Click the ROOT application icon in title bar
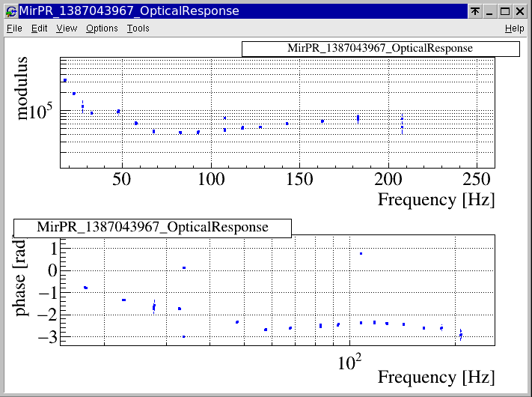The height and width of the screenshot is (397, 532). [x=10, y=11]
